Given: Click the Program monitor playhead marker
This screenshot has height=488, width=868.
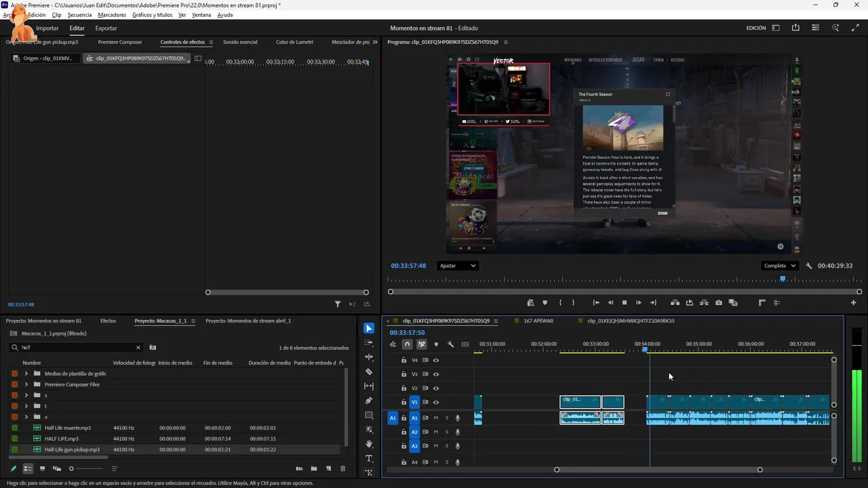Looking at the screenshot, I should pyautogui.click(x=783, y=279).
